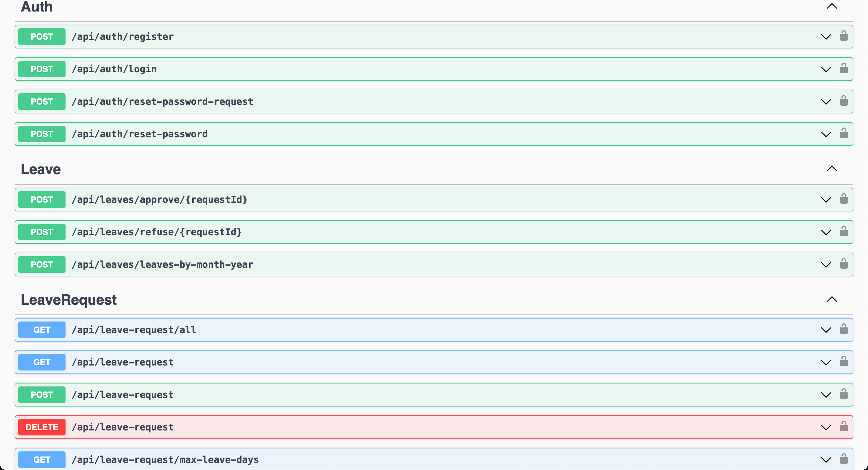Open the POST /api/auth/reset-password-request endpoint

pos(303,102)
